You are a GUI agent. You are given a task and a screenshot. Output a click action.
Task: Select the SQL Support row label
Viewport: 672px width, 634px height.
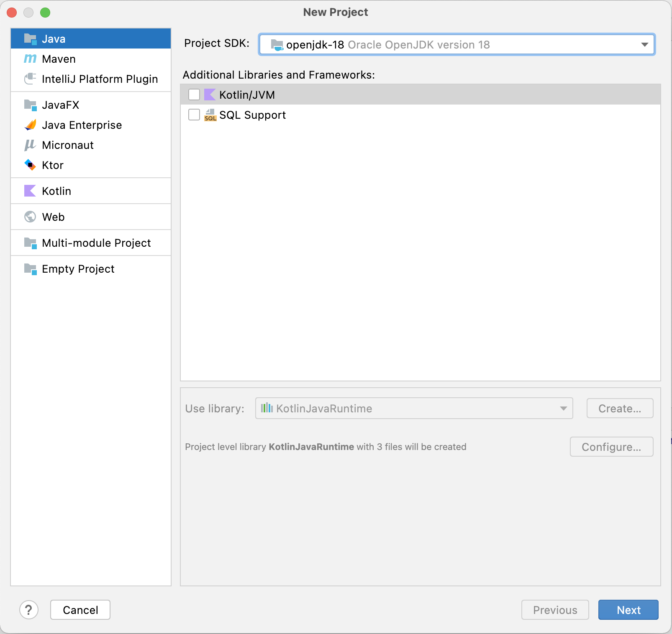252,115
